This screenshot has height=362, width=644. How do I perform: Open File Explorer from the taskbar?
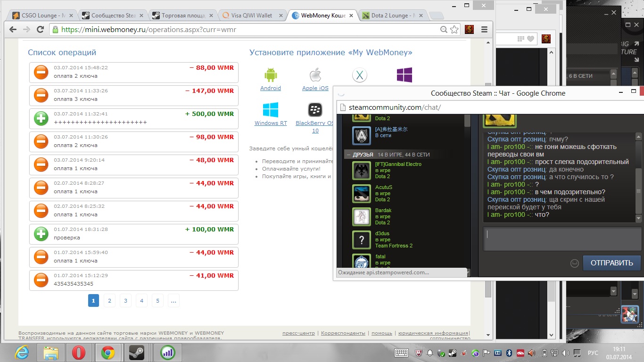[x=50, y=352]
